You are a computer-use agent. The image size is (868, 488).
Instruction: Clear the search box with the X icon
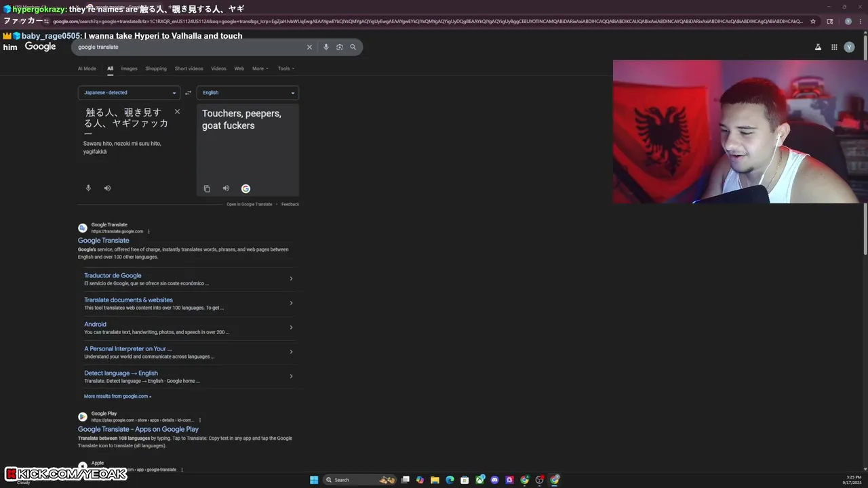(x=309, y=47)
